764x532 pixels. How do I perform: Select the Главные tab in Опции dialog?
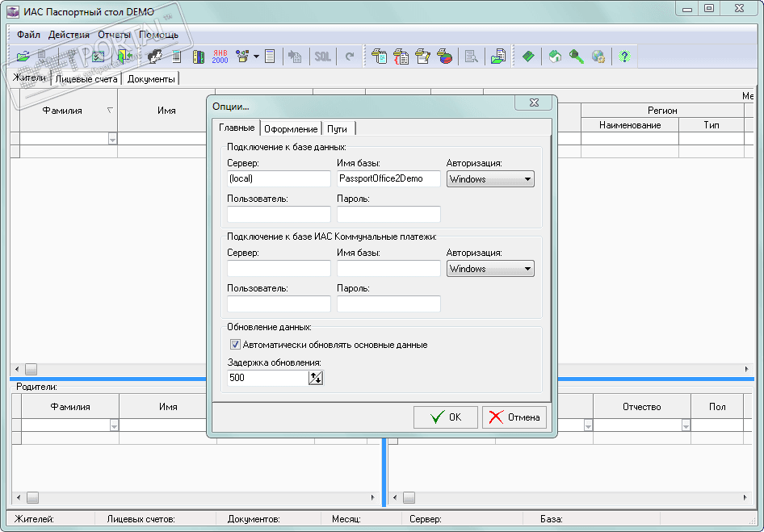tap(237, 128)
